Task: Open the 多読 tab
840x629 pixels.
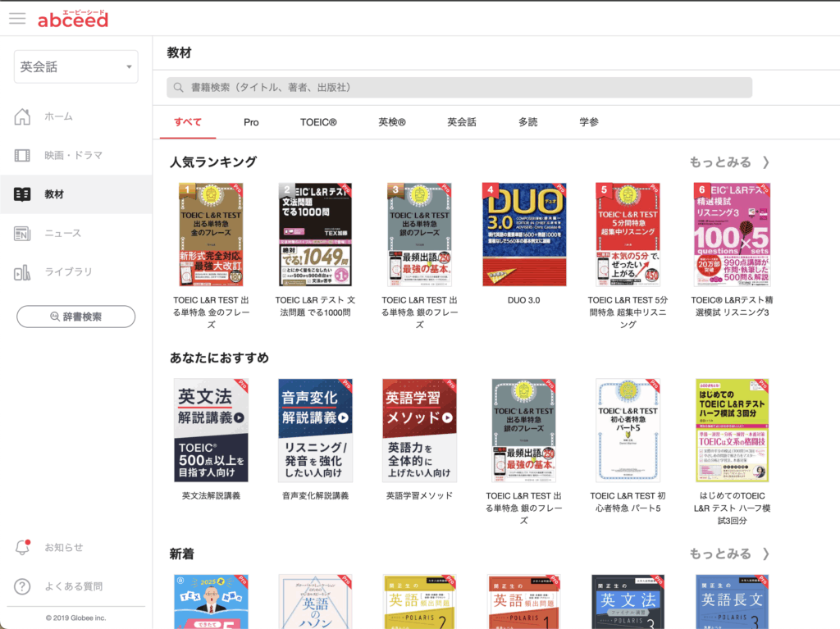Action: point(527,122)
